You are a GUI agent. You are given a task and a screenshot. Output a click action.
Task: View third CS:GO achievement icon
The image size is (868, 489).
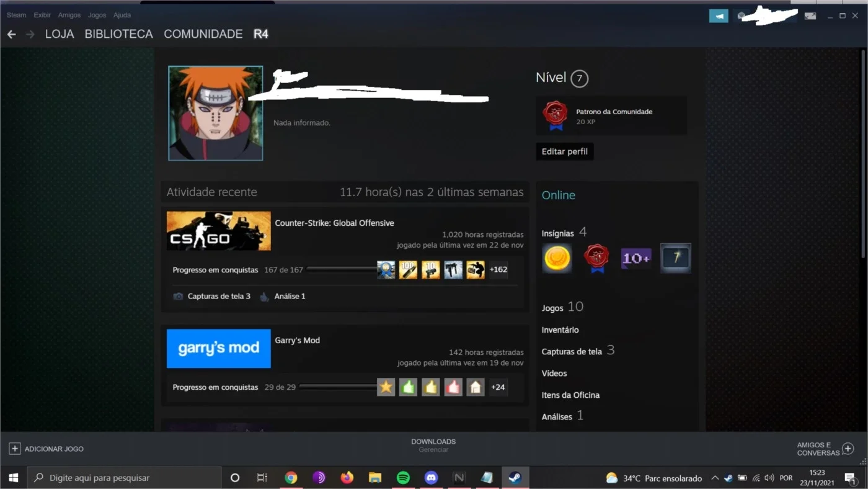[431, 269]
